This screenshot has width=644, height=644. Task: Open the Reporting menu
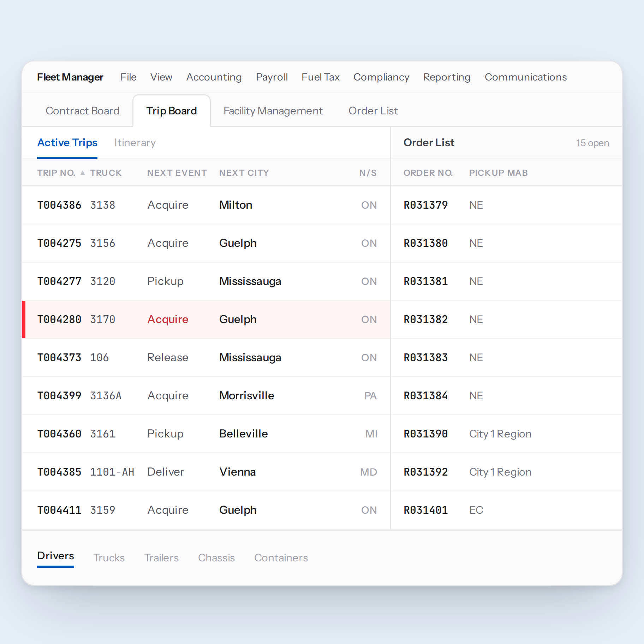(x=447, y=77)
